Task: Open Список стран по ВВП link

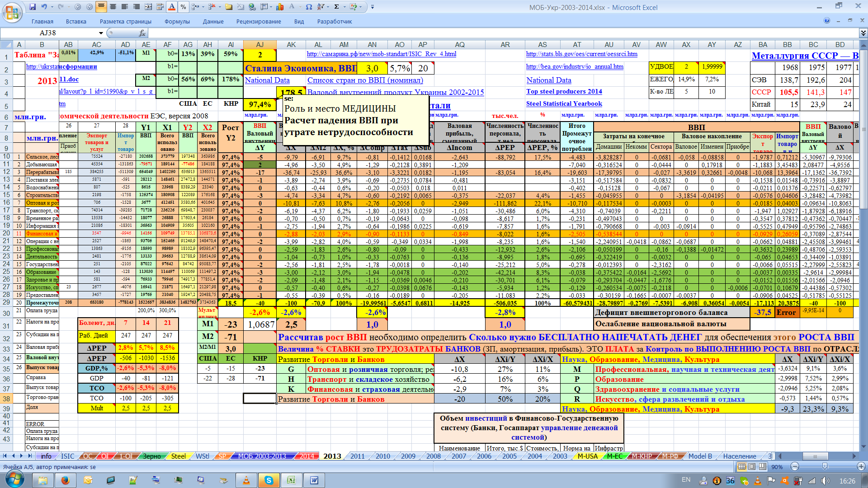Action: coord(365,80)
